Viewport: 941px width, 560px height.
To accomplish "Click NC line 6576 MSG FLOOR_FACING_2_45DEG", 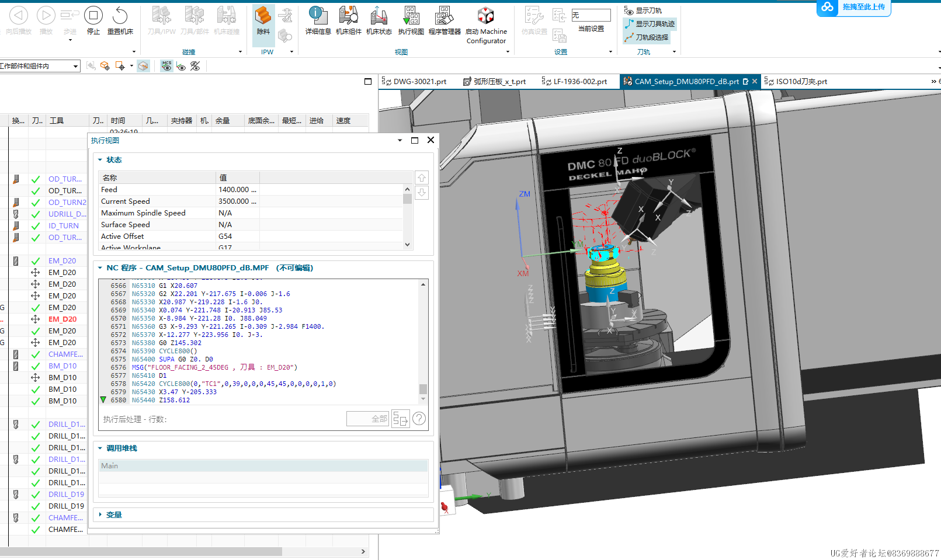I will [x=214, y=367].
